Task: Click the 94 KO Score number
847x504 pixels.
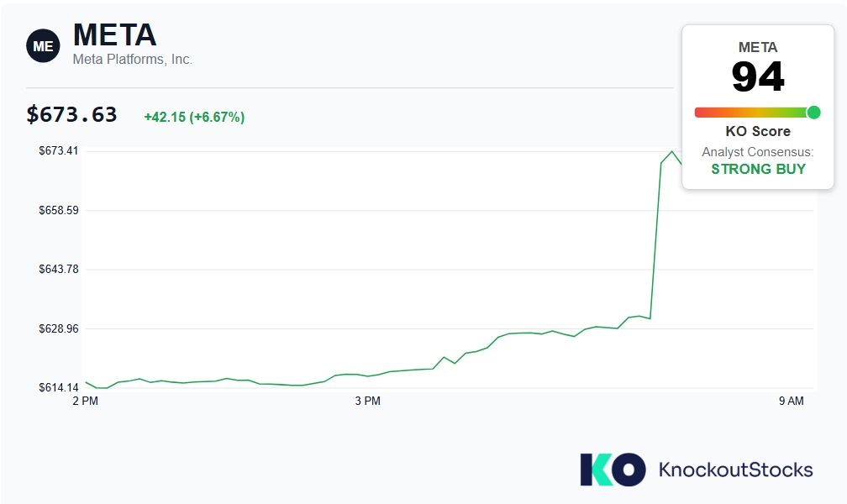Action: pos(757,76)
